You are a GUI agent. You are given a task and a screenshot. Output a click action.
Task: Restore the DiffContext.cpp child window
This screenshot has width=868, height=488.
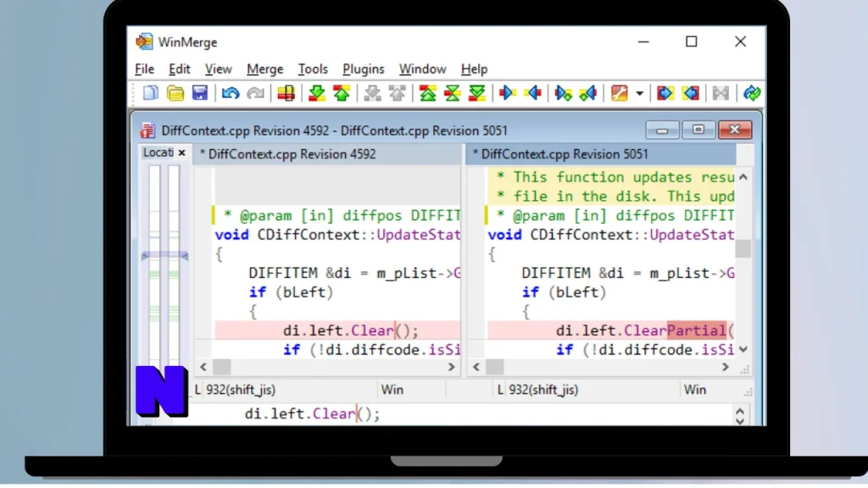click(698, 130)
